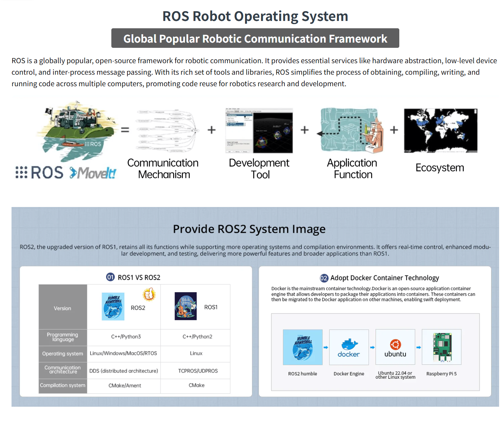Image resolution: width=504 pixels, height=436 pixels.
Task: Click the ROS1 Melodic poster icon
Action: [x=186, y=306]
